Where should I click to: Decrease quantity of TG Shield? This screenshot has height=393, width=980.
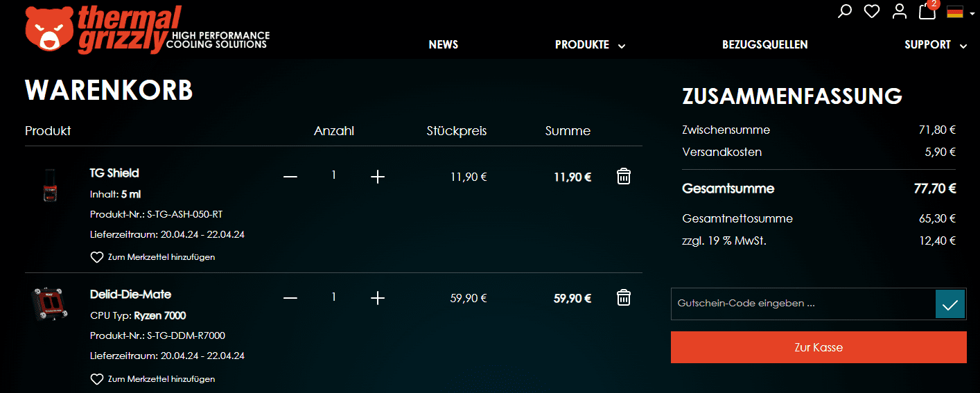tap(290, 177)
